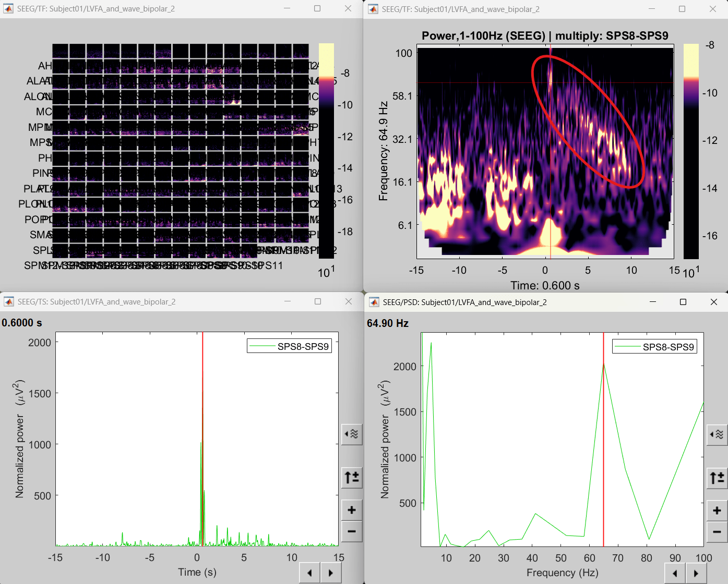Click red frequency cursor line in PSD plot

604,443
